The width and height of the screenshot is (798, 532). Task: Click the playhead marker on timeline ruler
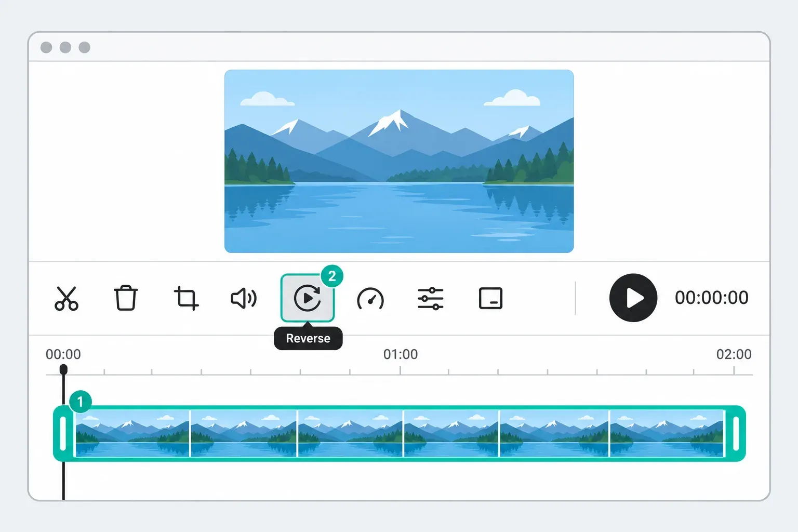point(63,369)
